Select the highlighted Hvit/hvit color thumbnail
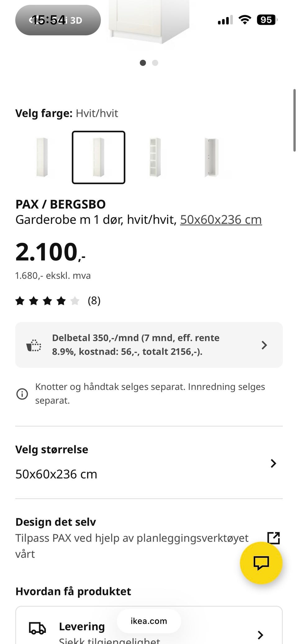 pyautogui.click(x=98, y=157)
